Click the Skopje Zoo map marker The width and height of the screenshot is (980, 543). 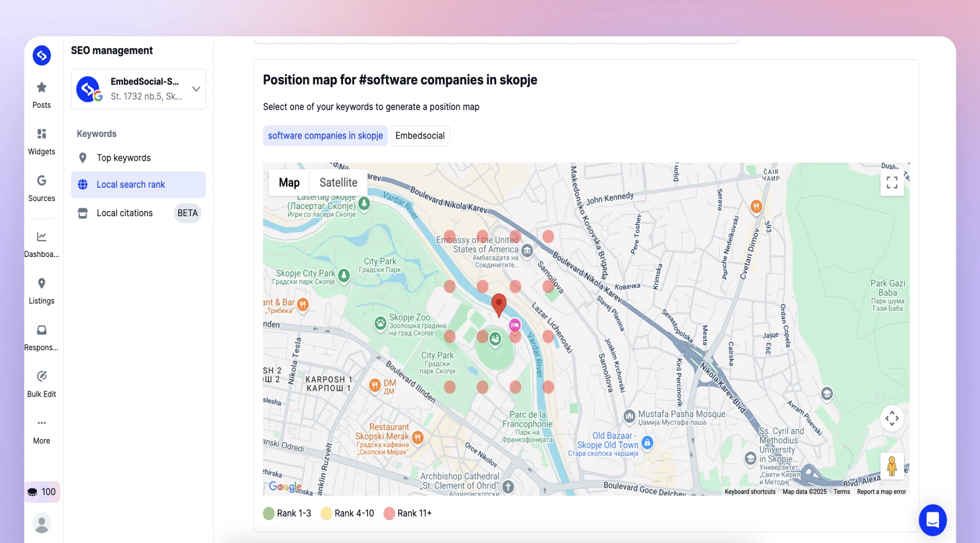pos(380,323)
